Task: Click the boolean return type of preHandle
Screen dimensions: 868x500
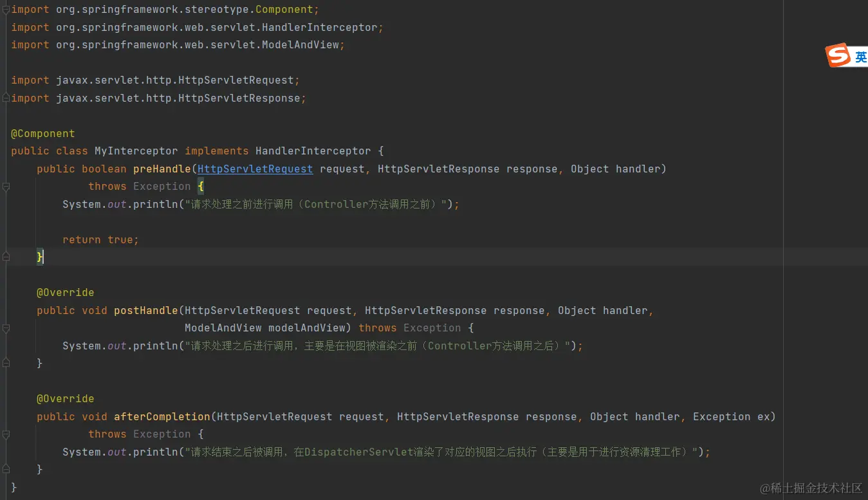Action: click(x=104, y=169)
